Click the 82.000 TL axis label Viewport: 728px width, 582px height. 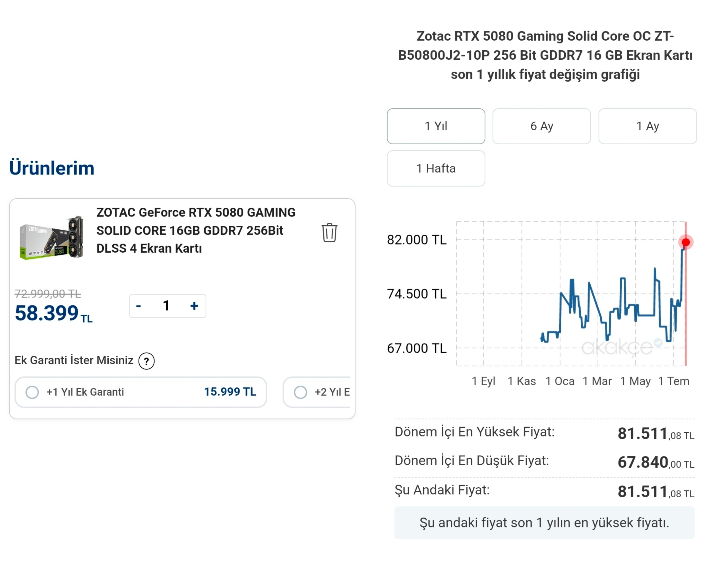point(417,240)
